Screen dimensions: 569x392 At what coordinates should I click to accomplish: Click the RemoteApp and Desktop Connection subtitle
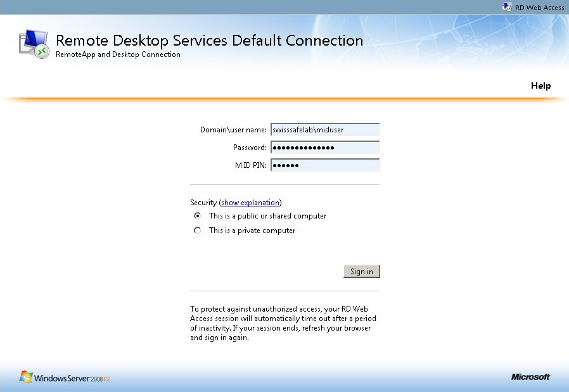pos(118,54)
